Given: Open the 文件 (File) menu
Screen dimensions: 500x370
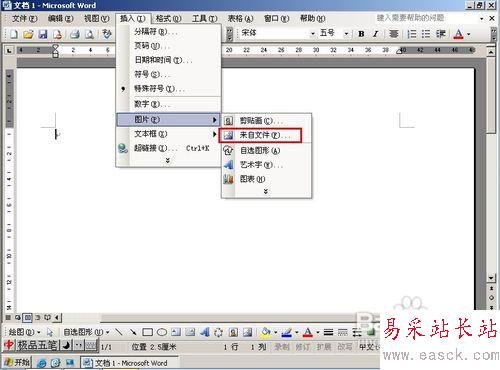Looking at the screenshot, I should pyautogui.click(x=24, y=18).
